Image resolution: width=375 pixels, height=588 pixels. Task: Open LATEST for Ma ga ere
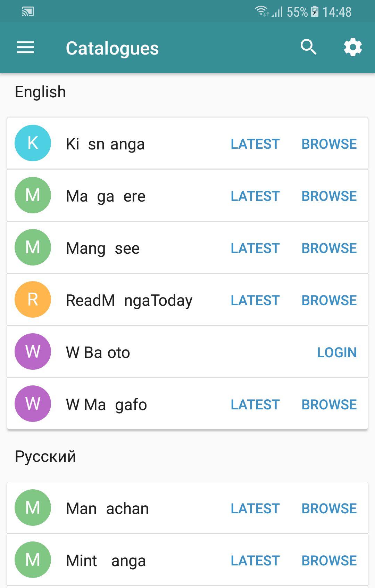point(255,196)
